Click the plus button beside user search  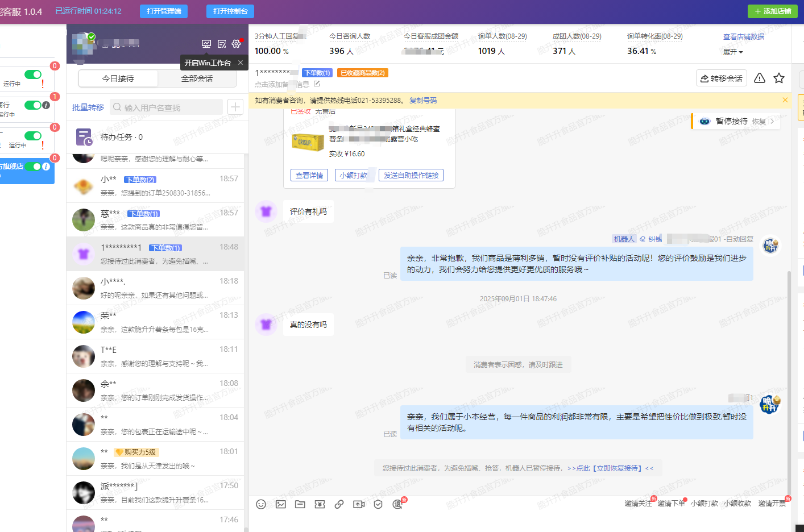(235, 107)
